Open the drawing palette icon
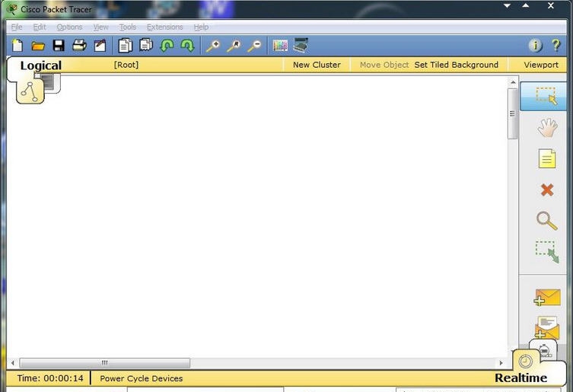Screen dimensions: 573x392 (280, 46)
